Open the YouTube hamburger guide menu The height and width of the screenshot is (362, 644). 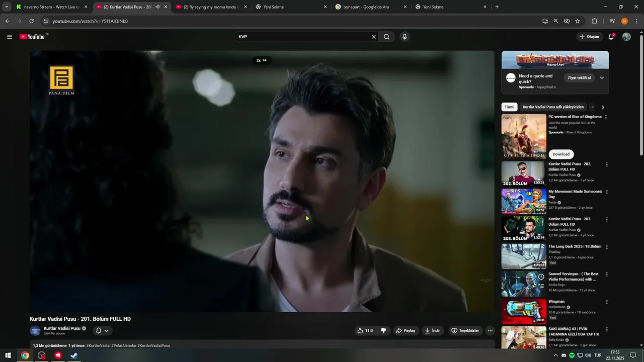10,37
